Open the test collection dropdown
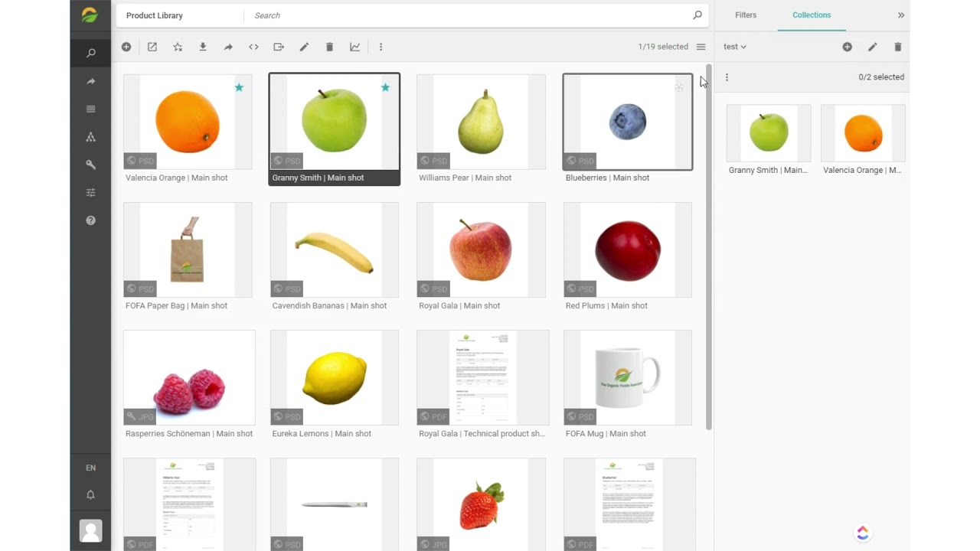980x551 pixels. tap(734, 47)
